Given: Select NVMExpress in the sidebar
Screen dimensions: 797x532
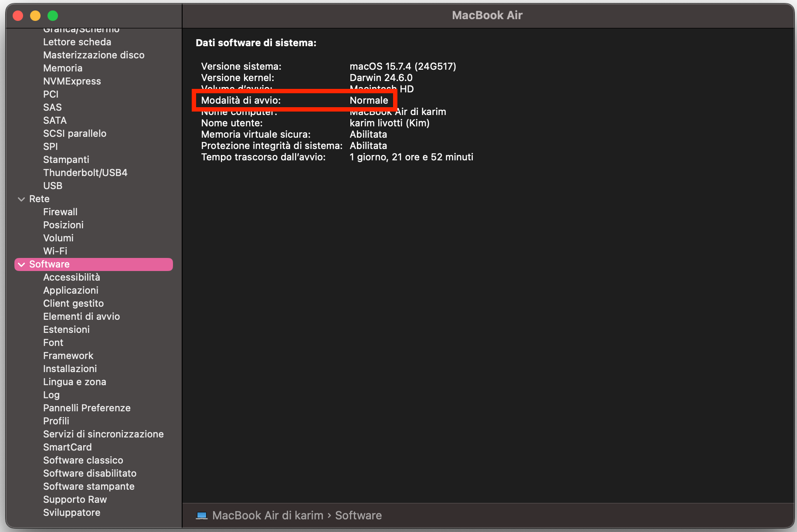Looking at the screenshot, I should (72, 81).
